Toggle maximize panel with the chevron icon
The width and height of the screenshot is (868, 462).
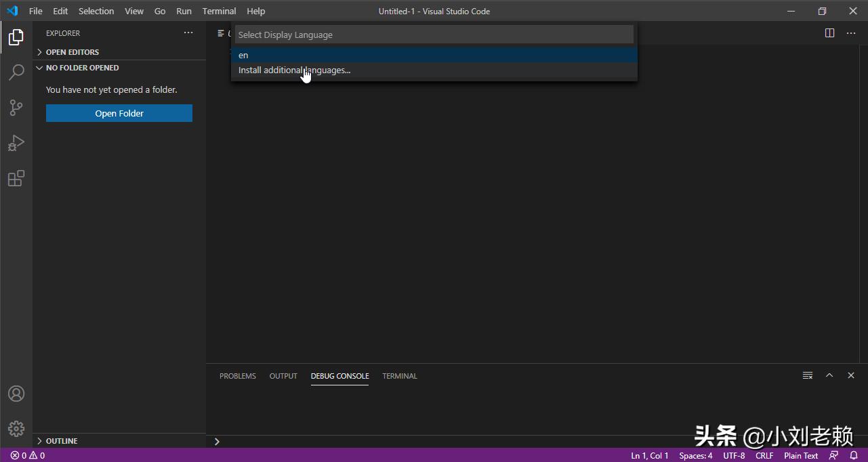[x=829, y=375]
